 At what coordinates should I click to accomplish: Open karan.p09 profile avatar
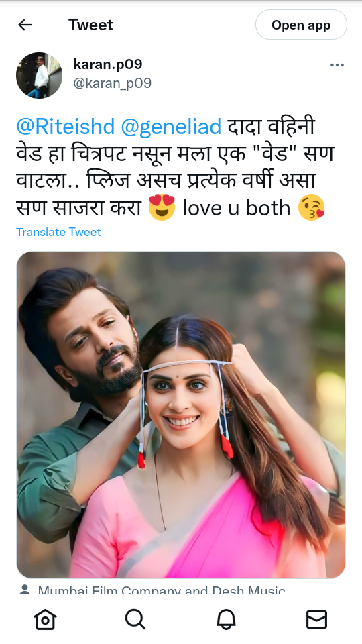39,75
